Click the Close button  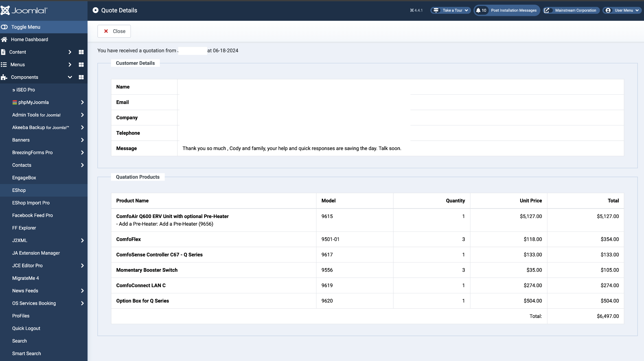[x=114, y=31]
